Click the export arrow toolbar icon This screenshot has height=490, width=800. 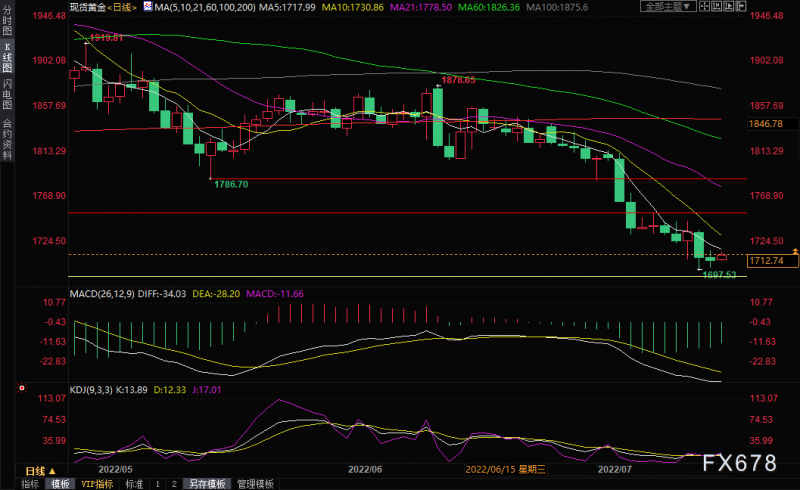click(x=741, y=6)
